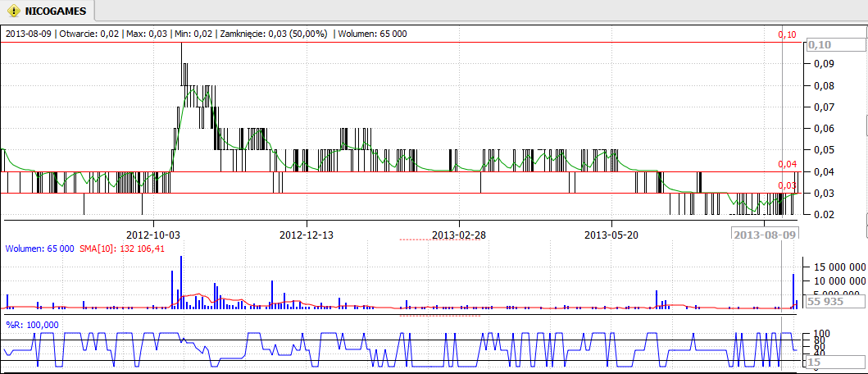The width and height of the screenshot is (868, 374).
Task: Click the red 0,10 horizontal line label
Action: 787,34
